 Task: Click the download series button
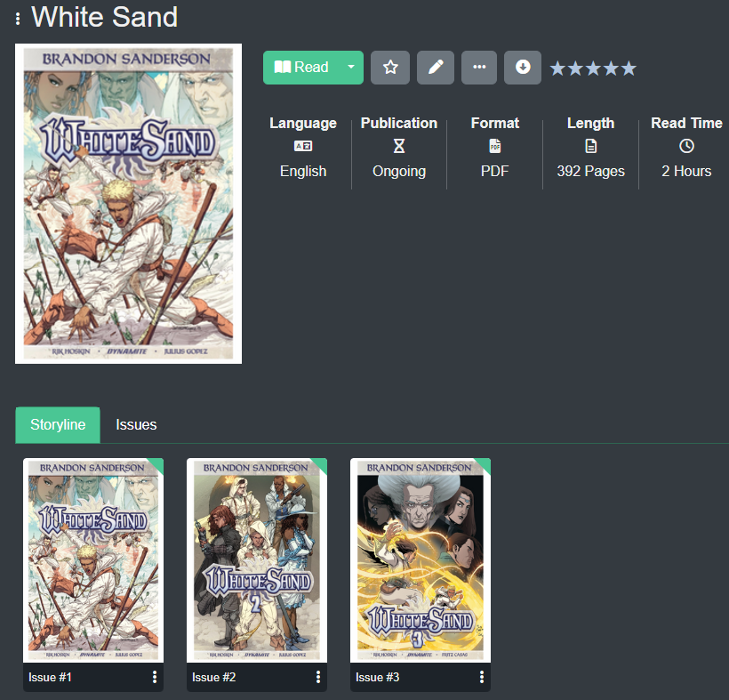523,68
